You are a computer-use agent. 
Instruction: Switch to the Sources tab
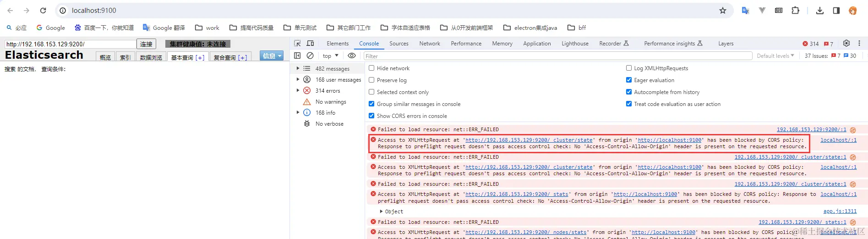399,44
